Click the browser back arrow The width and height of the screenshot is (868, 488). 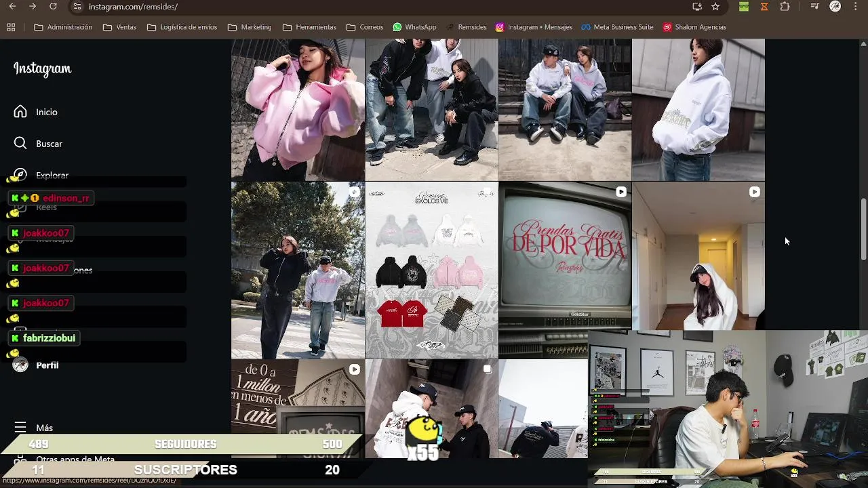click(12, 7)
